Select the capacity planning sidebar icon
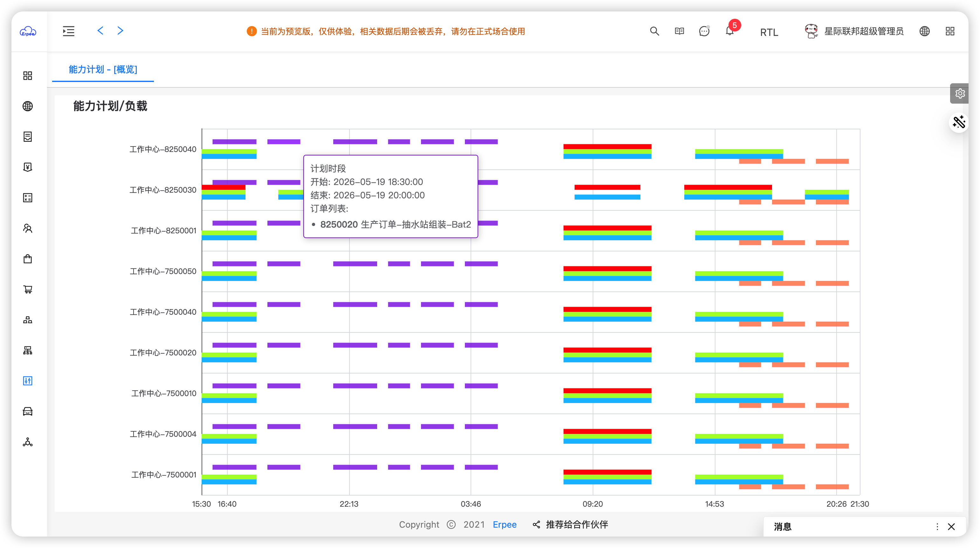Image resolution: width=980 pixels, height=548 pixels. click(x=28, y=381)
